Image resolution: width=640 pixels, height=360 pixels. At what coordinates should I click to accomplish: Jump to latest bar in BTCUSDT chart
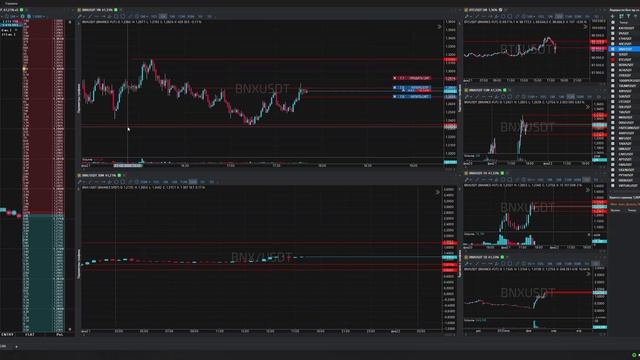[585, 27]
